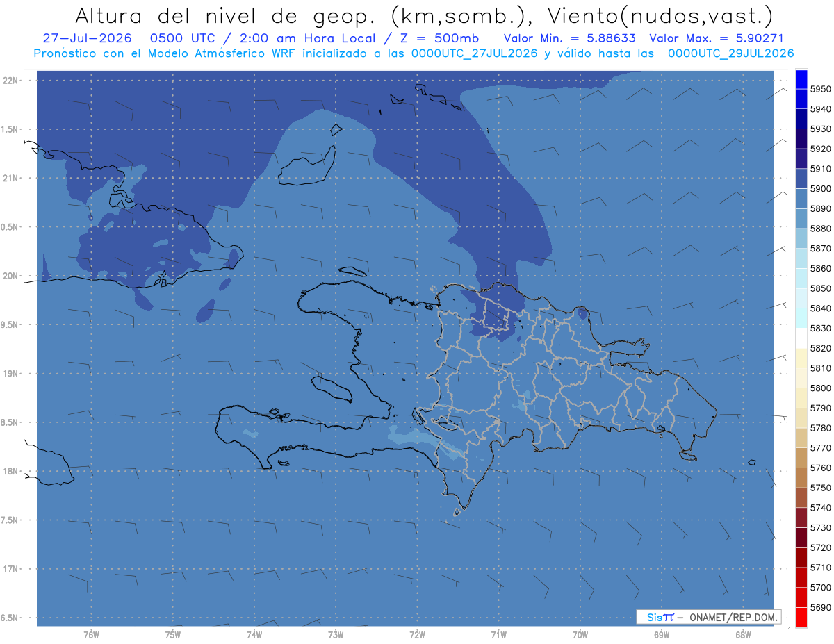Click the '22N' latitude axis label
Image resolution: width=834 pixels, height=644 pixels.
(10, 81)
